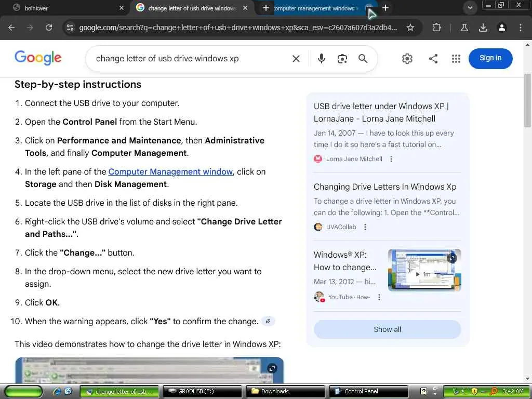
Task: Search by image with Google Lens
Action: pos(342,59)
